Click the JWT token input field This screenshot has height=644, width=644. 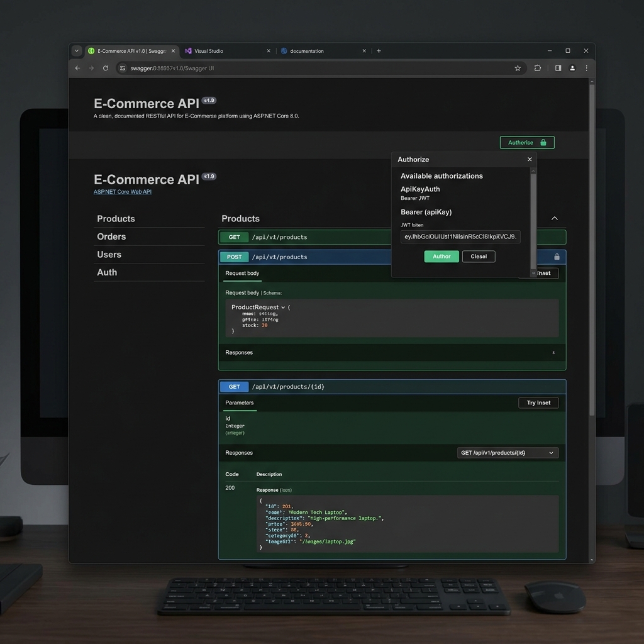(460, 236)
